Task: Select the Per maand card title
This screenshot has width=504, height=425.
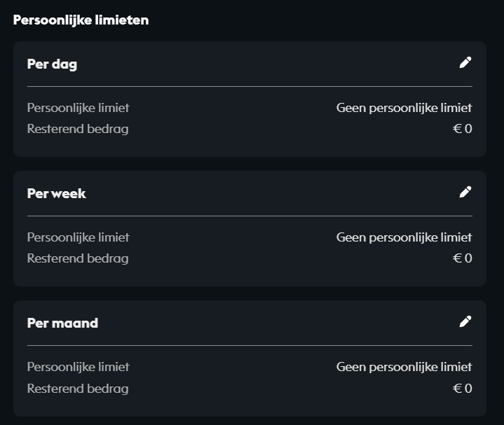Action: (x=62, y=323)
